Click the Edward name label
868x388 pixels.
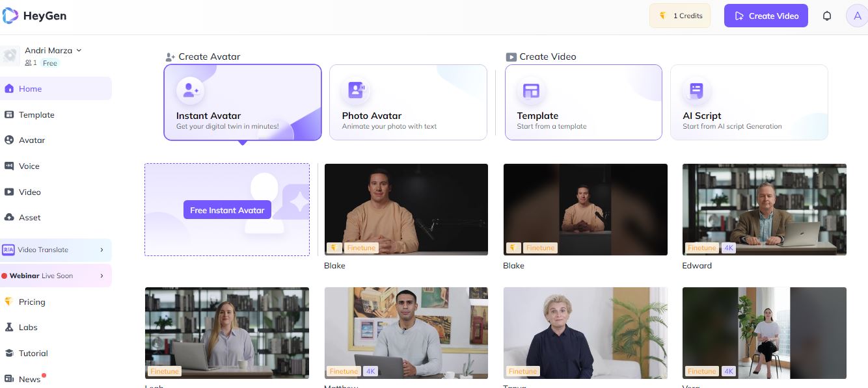697,265
